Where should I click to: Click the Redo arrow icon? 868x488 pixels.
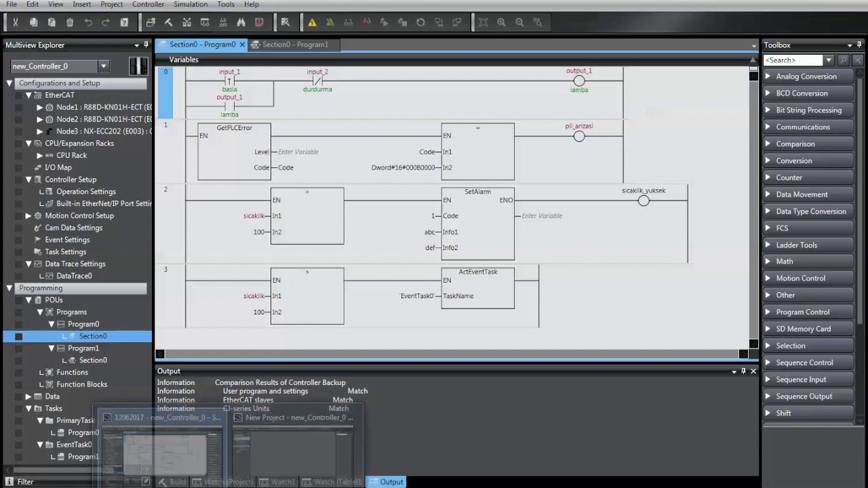[x=106, y=22]
